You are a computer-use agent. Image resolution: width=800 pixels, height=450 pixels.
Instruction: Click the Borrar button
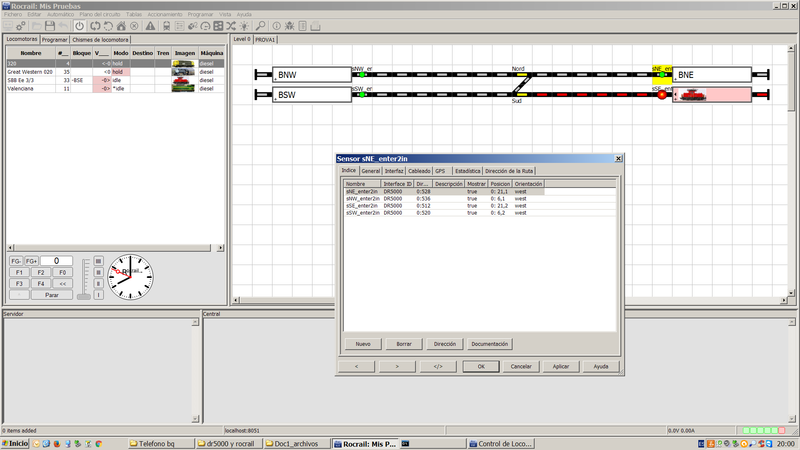[x=404, y=344]
